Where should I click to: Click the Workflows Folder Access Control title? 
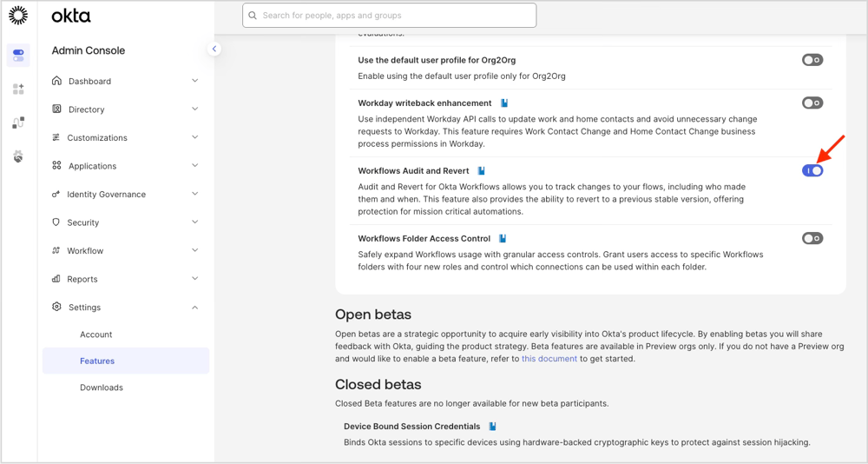click(x=424, y=238)
